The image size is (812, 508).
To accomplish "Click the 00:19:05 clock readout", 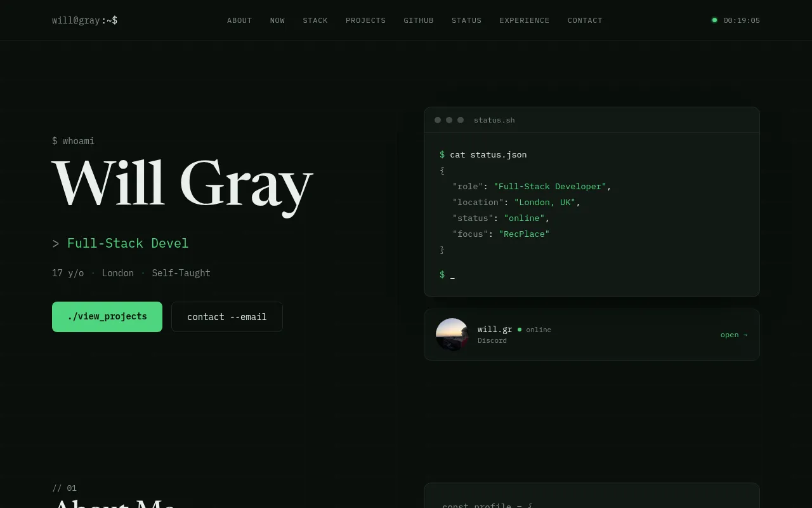I will [x=742, y=20].
